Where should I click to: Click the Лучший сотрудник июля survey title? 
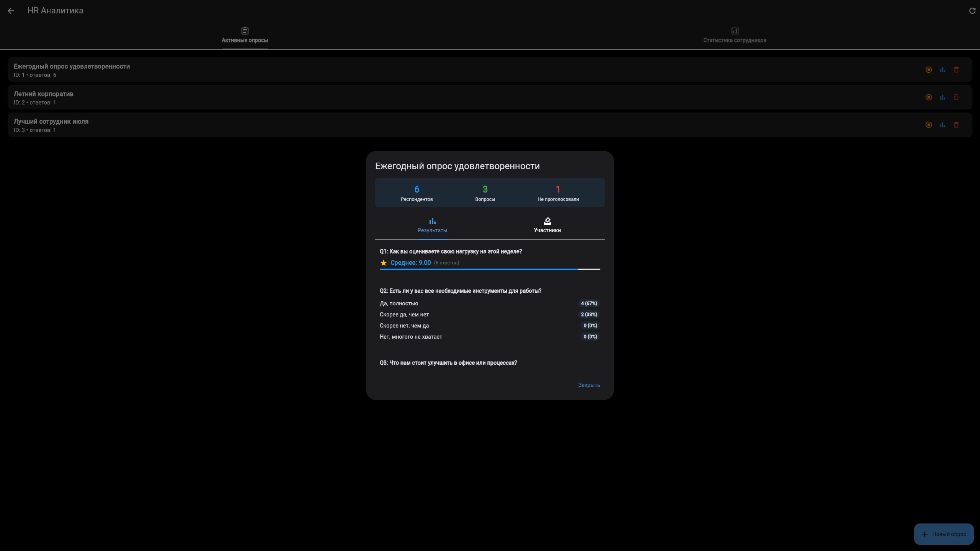tap(51, 122)
